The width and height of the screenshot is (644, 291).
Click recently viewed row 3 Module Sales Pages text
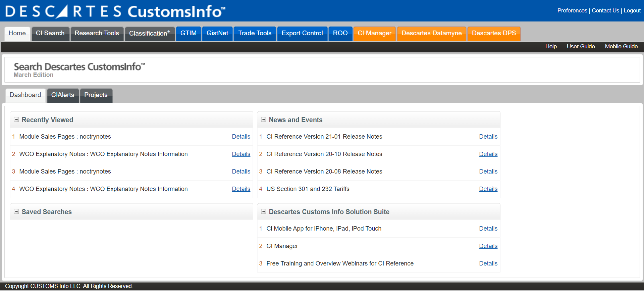(x=65, y=172)
